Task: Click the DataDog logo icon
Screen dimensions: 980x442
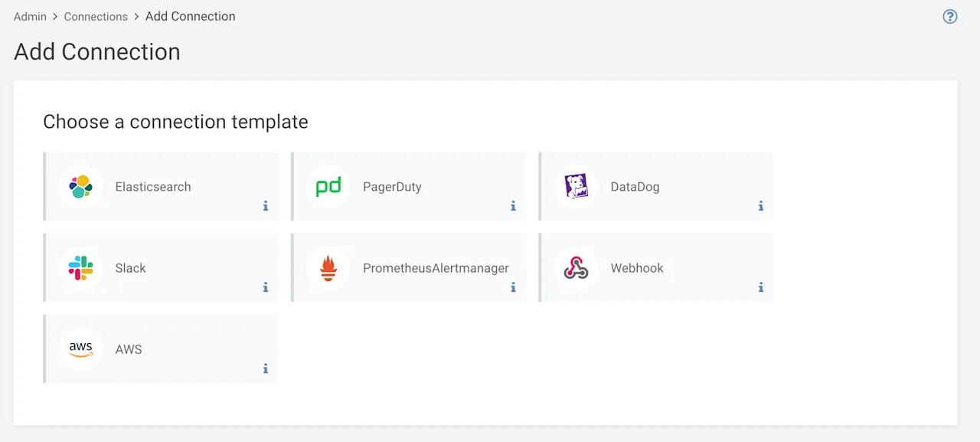Action: [x=575, y=186]
